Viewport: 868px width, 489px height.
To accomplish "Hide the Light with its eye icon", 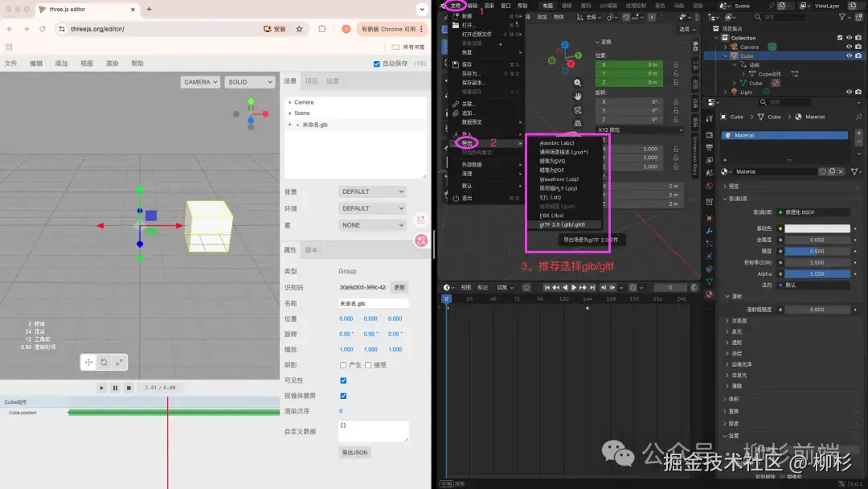I will click(x=849, y=92).
